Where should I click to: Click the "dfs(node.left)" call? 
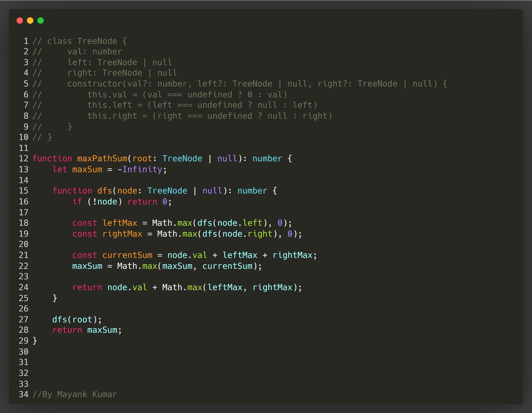click(233, 223)
